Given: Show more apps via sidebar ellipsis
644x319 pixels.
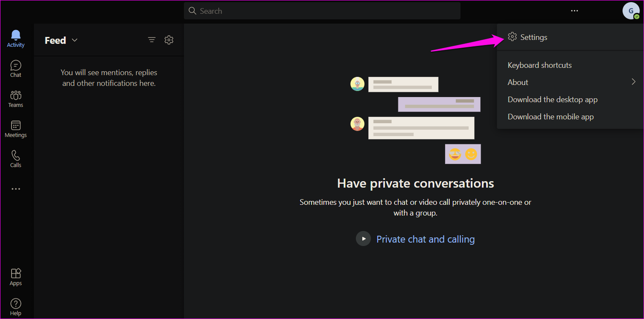Looking at the screenshot, I should point(16,189).
